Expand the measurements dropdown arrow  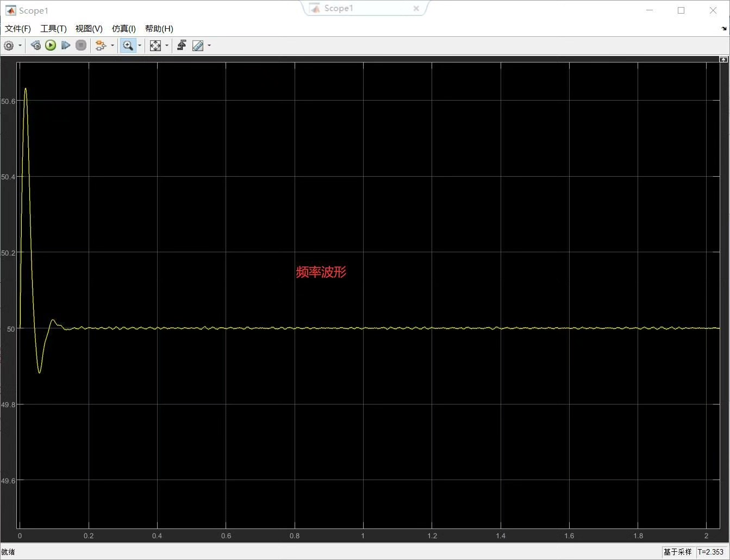click(209, 46)
